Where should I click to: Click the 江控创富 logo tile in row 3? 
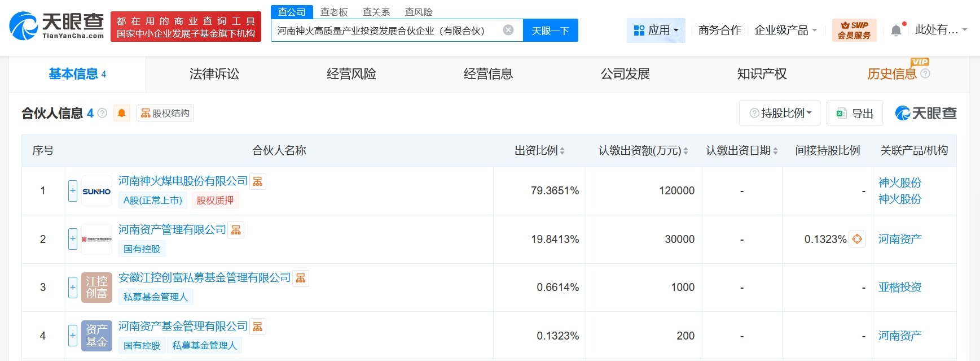pyautogui.click(x=96, y=288)
